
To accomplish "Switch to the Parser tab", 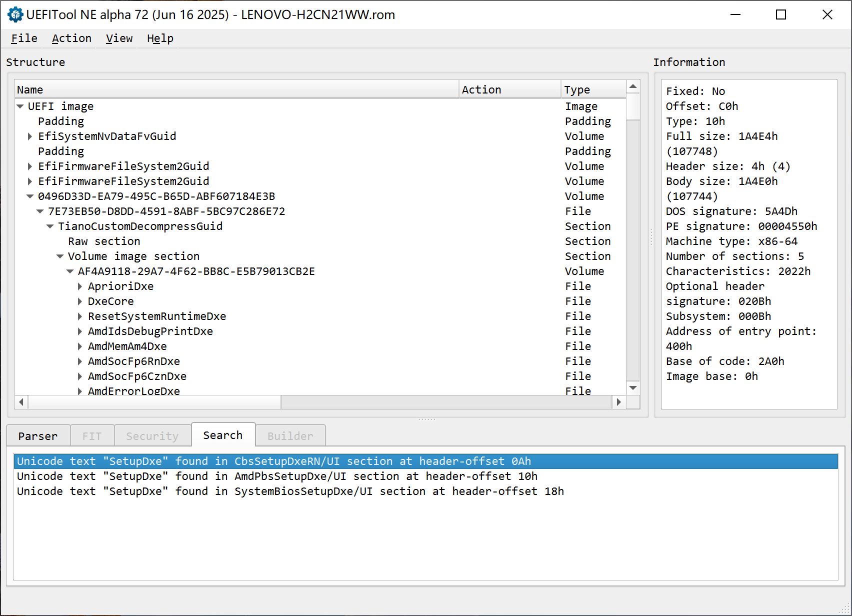I will [x=38, y=436].
